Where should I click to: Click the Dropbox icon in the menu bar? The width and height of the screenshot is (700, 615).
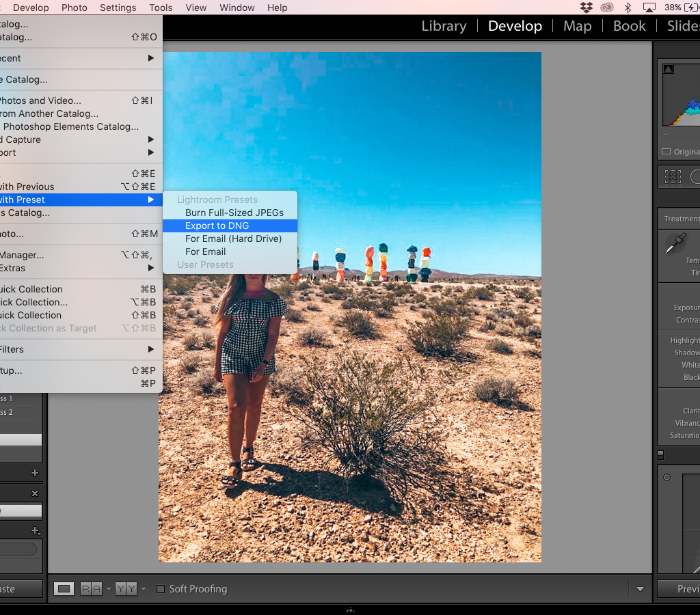click(x=587, y=8)
